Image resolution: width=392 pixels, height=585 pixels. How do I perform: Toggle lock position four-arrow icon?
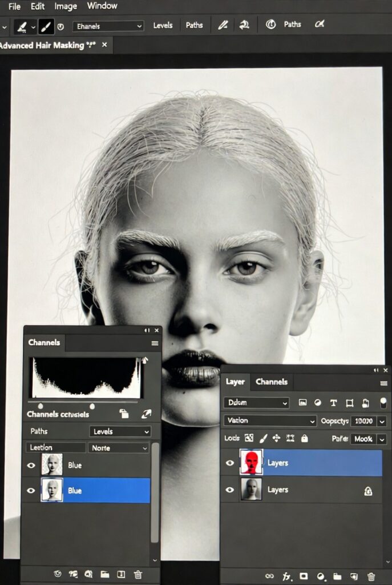(x=276, y=438)
